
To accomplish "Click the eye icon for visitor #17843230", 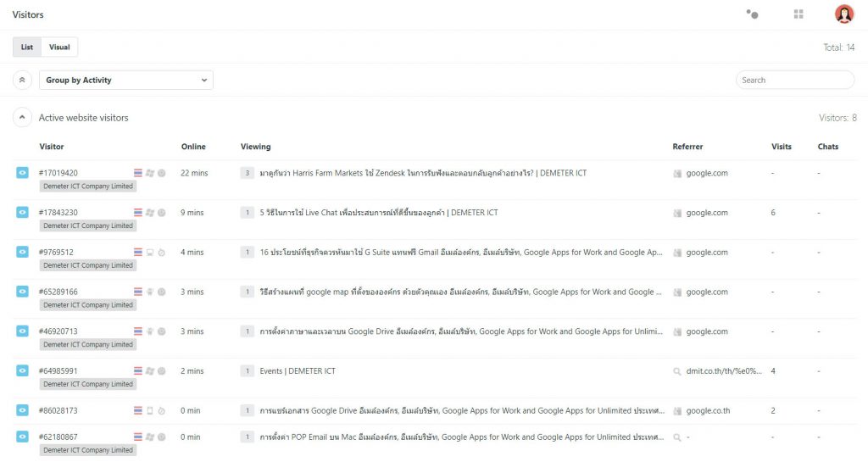I will [x=22, y=212].
